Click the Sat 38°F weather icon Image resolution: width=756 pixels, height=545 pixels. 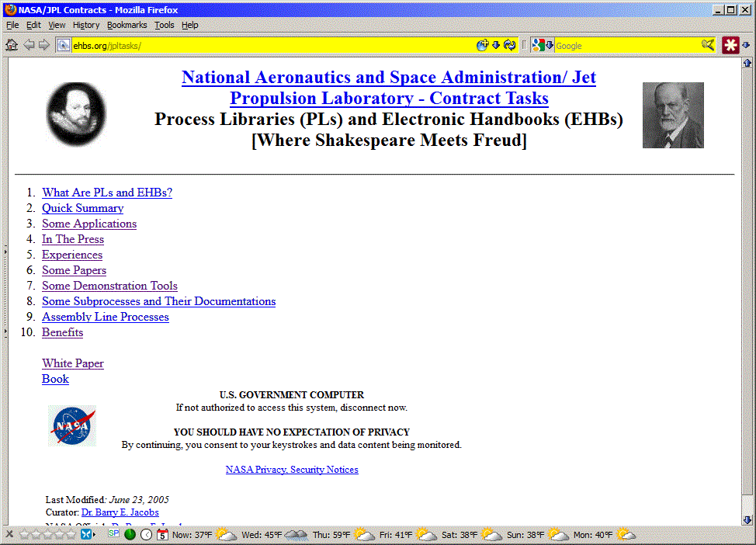pos(492,534)
